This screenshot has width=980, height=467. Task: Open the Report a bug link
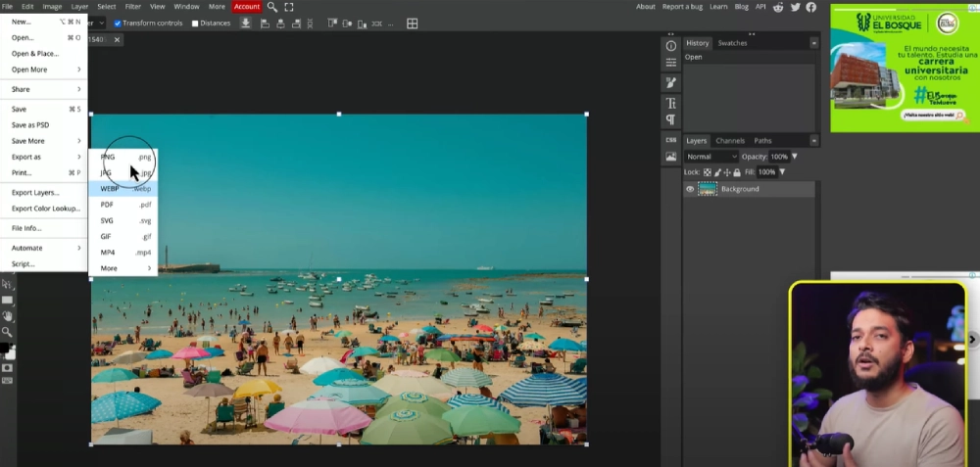point(682,7)
